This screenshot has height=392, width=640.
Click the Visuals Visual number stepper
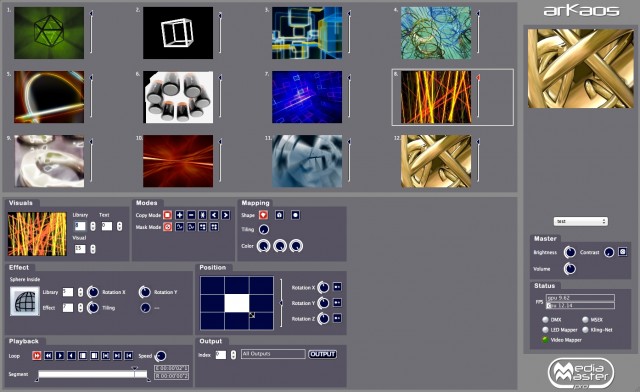pyautogui.click(x=93, y=249)
